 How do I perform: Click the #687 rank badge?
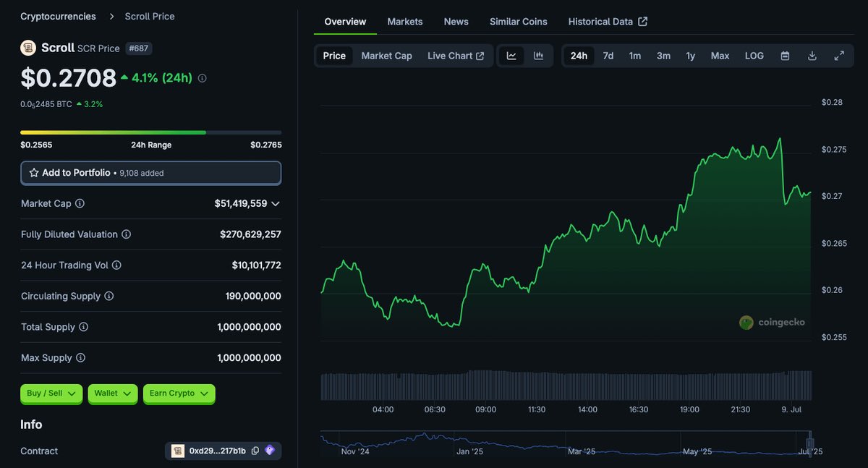click(x=138, y=48)
